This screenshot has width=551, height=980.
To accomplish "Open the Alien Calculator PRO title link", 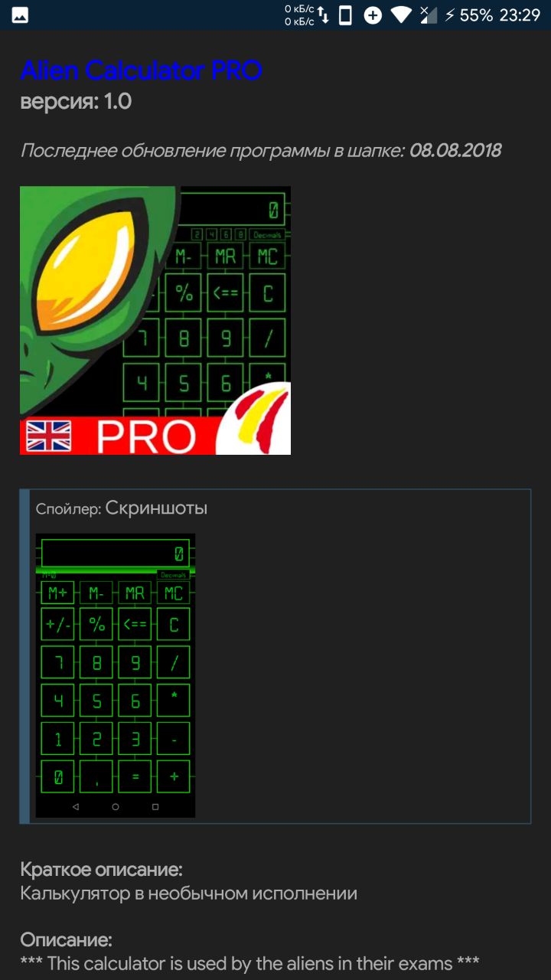I will [142, 70].
